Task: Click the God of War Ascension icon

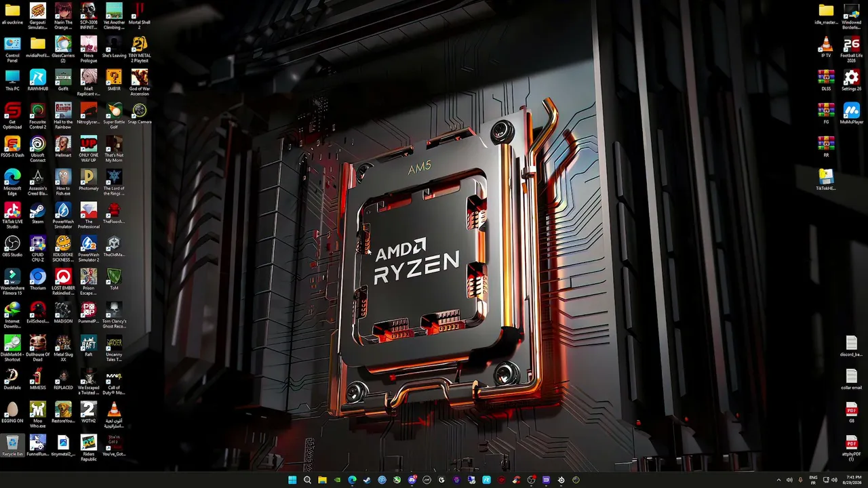Action: click(140, 82)
